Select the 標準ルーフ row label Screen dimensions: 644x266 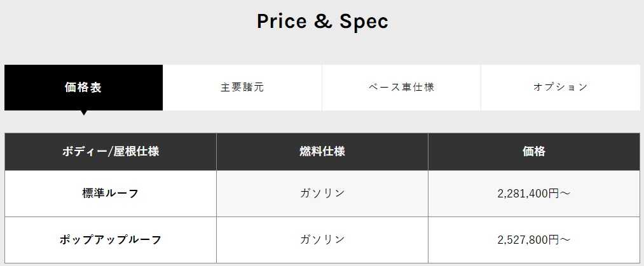click(x=111, y=194)
